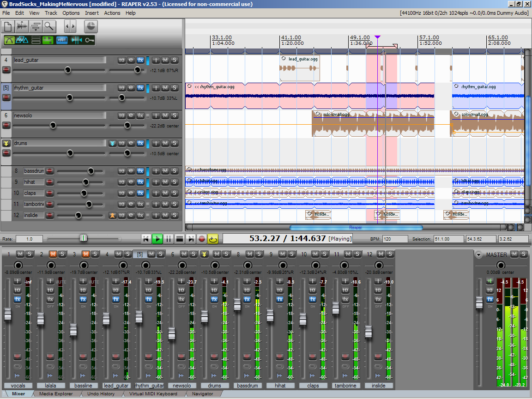532x399 pixels.
Task: Toggle auto-crossfade green icon
Action: click(9, 40)
